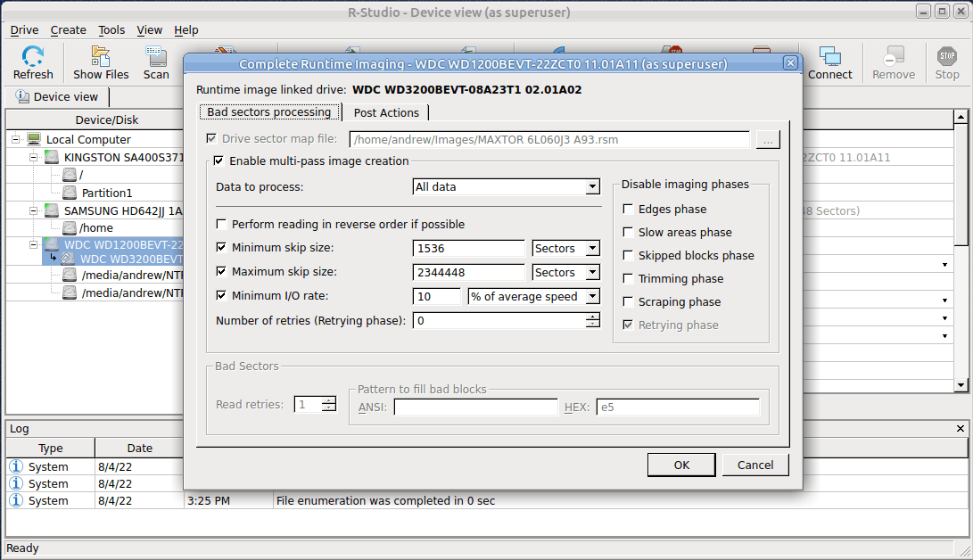
Task: Click the Minimum I/O rate value field
Action: (x=437, y=296)
